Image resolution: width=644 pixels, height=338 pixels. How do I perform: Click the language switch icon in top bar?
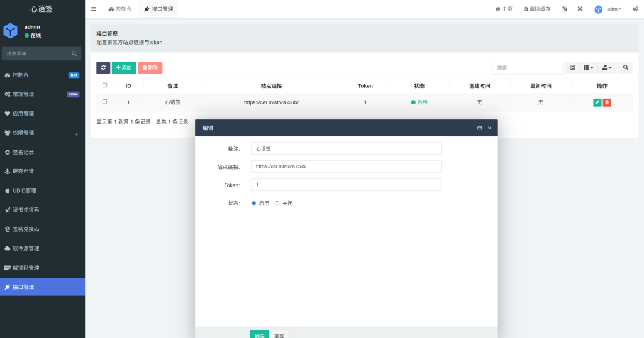[564, 9]
